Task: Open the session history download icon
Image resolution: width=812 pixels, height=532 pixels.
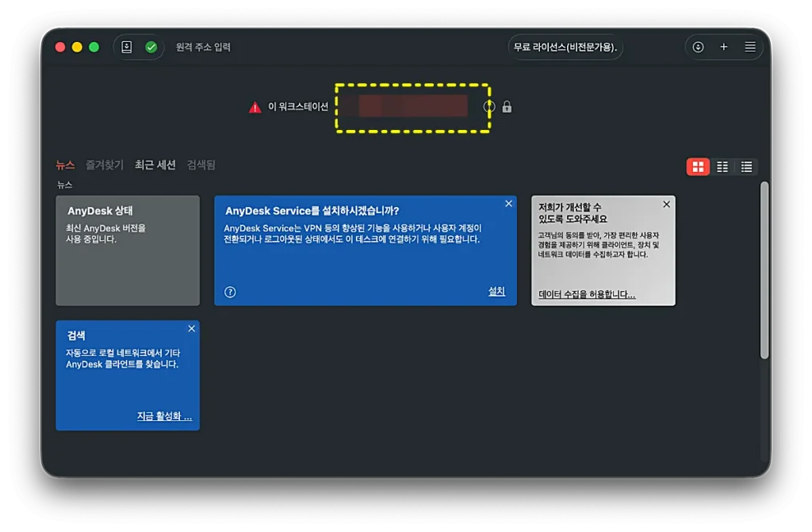Action: (x=698, y=47)
